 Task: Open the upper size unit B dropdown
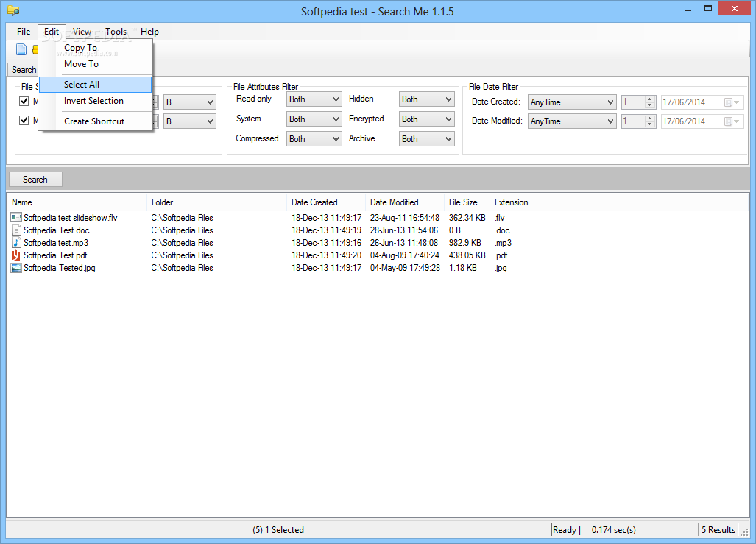189,102
